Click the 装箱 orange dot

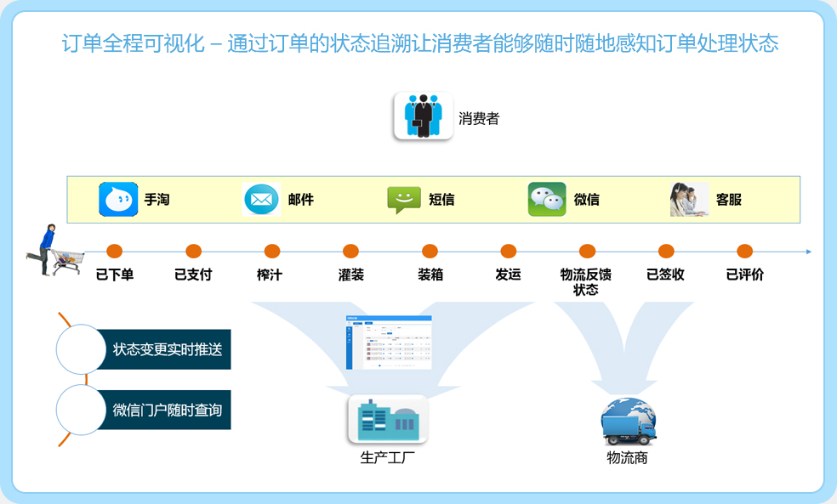430,252
